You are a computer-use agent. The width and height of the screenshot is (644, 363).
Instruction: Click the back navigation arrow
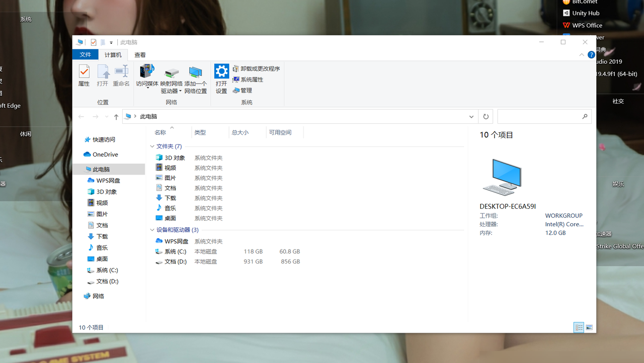81,116
